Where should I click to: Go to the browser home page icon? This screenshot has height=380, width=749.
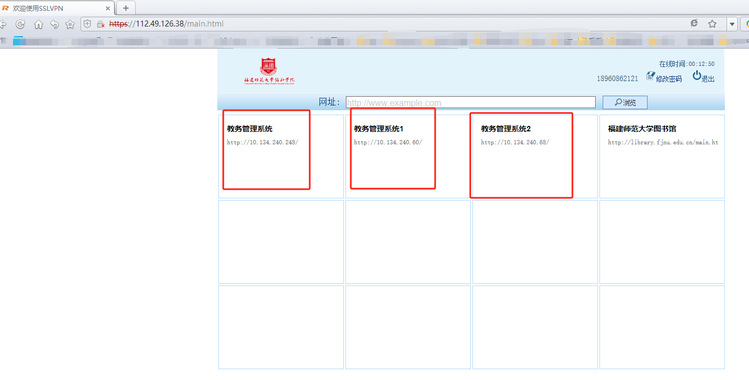point(38,24)
